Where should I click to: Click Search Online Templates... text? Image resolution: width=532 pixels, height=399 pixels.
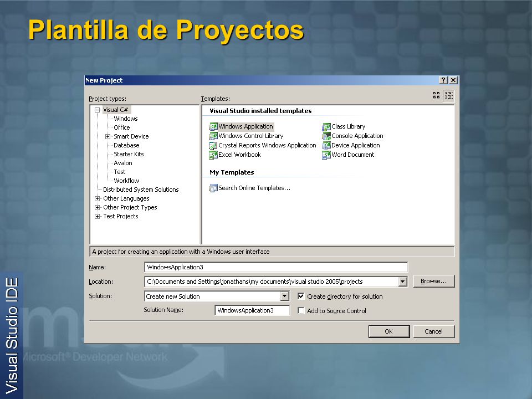254,188
